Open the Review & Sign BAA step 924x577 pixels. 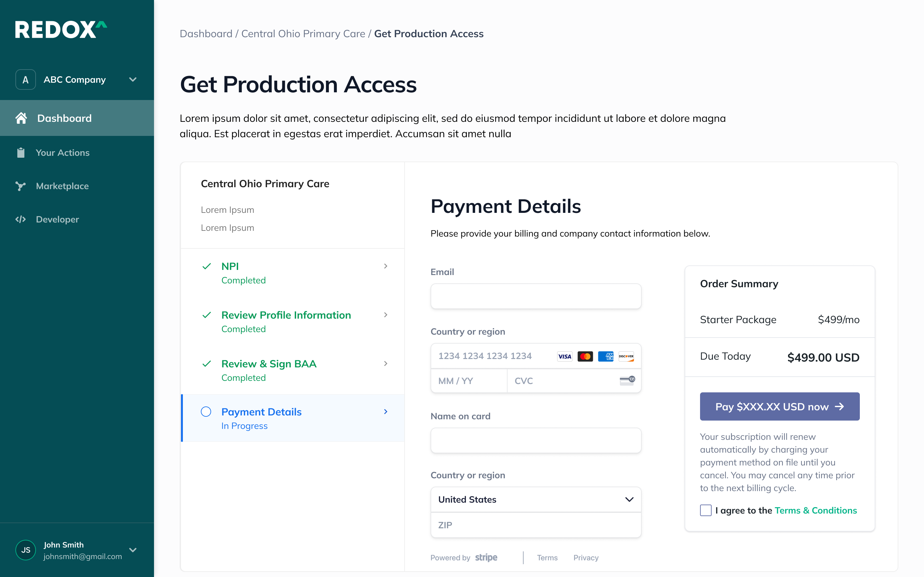[x=269, y=364]
